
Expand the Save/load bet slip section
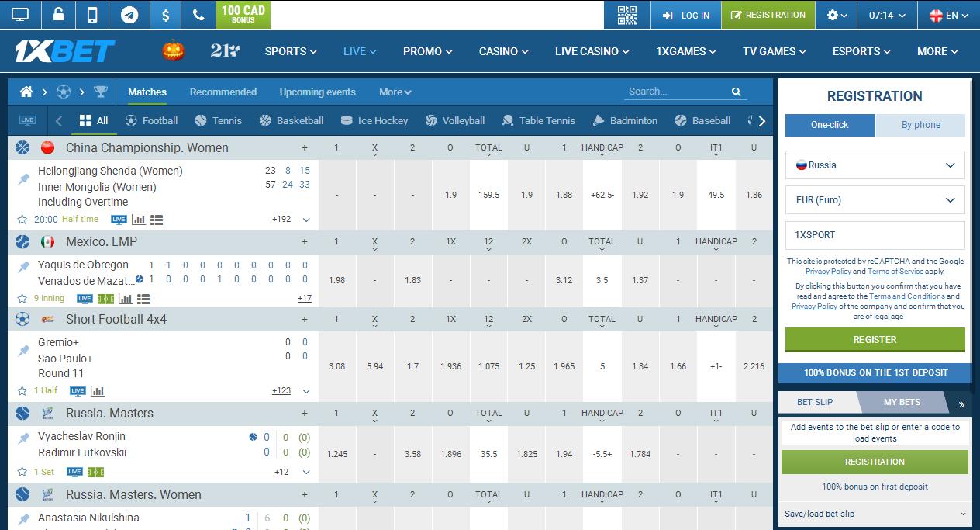point(875,514)
